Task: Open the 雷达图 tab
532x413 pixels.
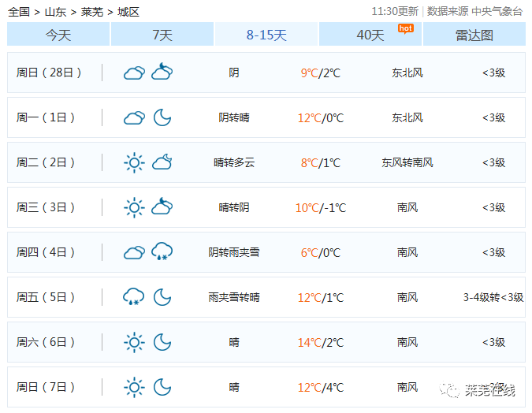Action: 474,34
